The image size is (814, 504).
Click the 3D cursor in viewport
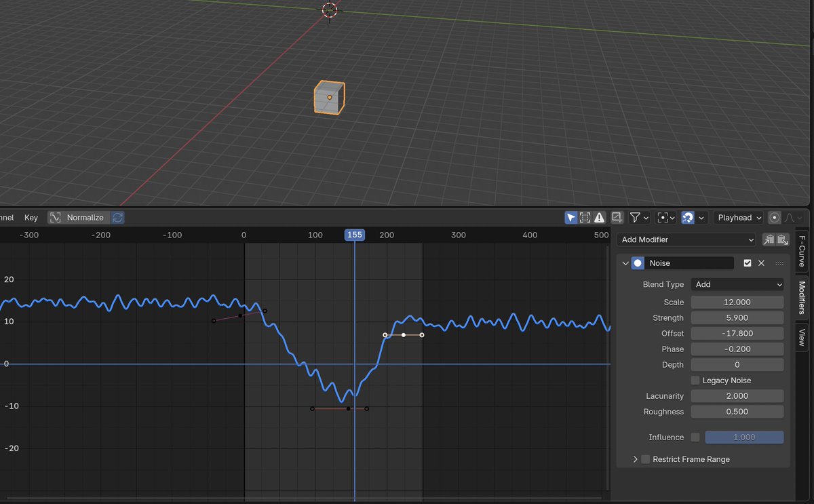[330, 9]
